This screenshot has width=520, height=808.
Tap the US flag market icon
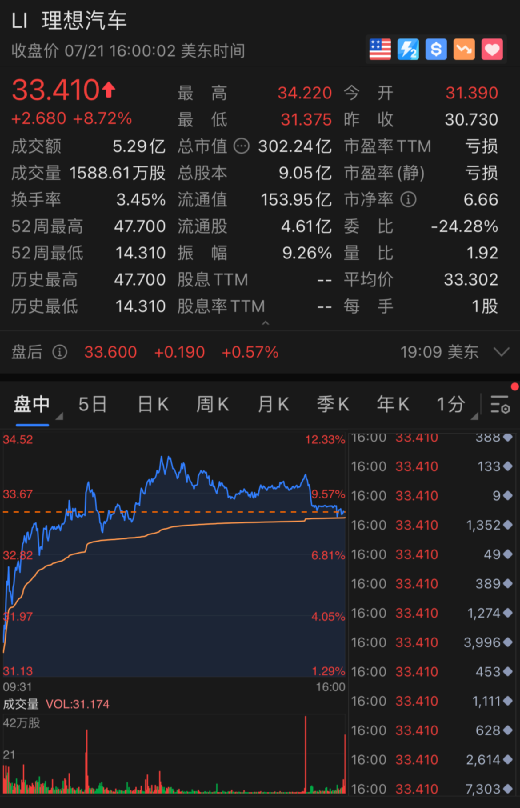pyautogui.click(x=380, y=49)
